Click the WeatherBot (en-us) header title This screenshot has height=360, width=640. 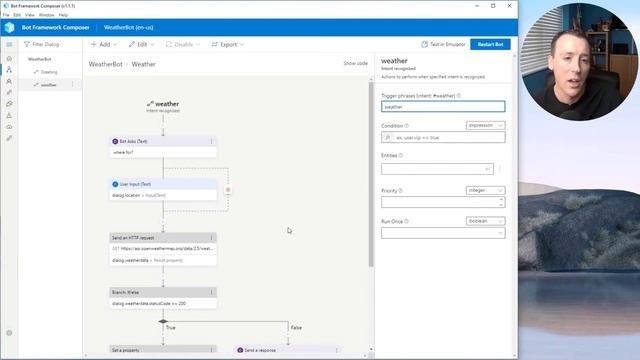pyautogui.click(x=128, y=27)
